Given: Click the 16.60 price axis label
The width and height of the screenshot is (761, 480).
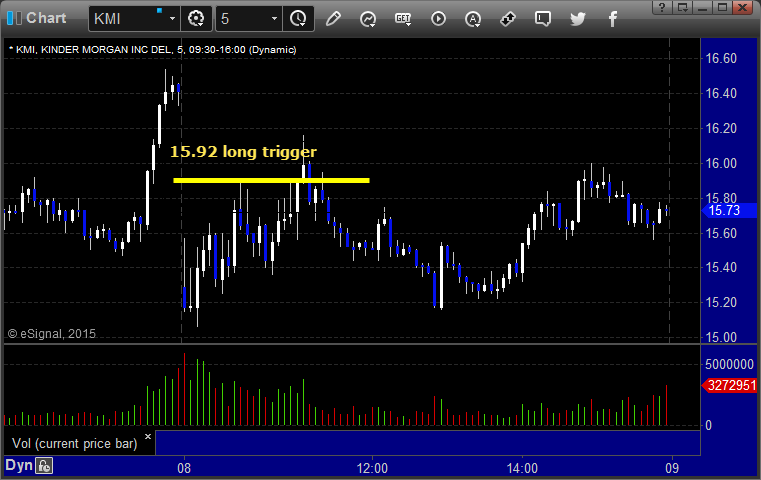Looking at the screenshot, I should pos(721,58).
